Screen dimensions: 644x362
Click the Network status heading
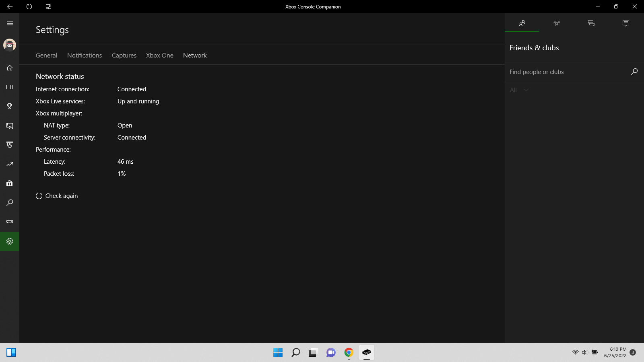click(x=60, y=76)
